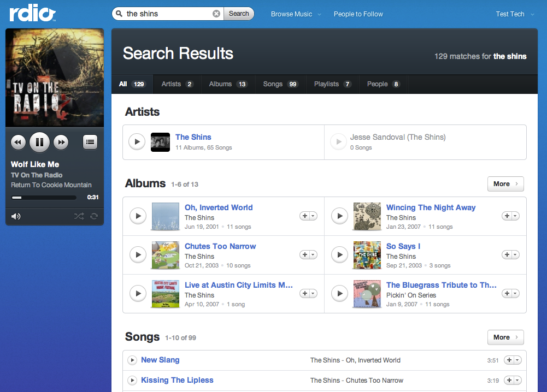This screenshot has width=547, height=392.
Task: Open New Slang song link
Action: coord(160,360)
